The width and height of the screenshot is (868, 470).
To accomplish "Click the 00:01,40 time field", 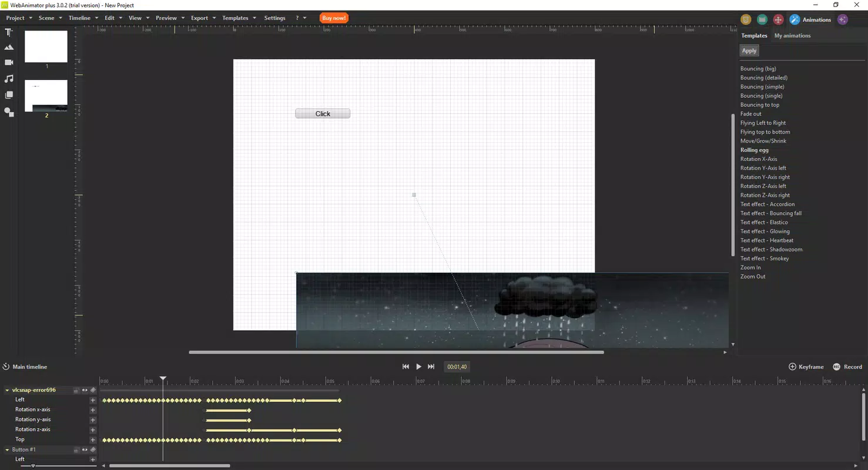I will [x=457, y=367].
